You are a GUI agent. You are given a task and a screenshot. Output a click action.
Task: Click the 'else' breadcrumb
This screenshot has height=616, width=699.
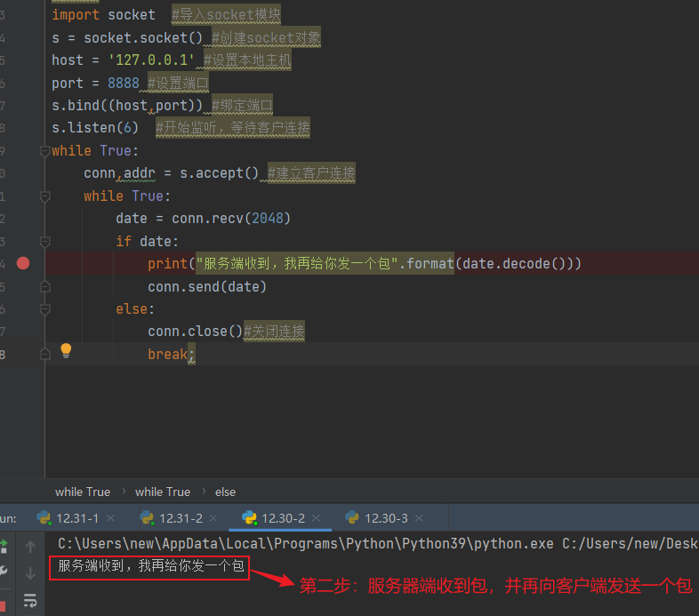[225, 492]
